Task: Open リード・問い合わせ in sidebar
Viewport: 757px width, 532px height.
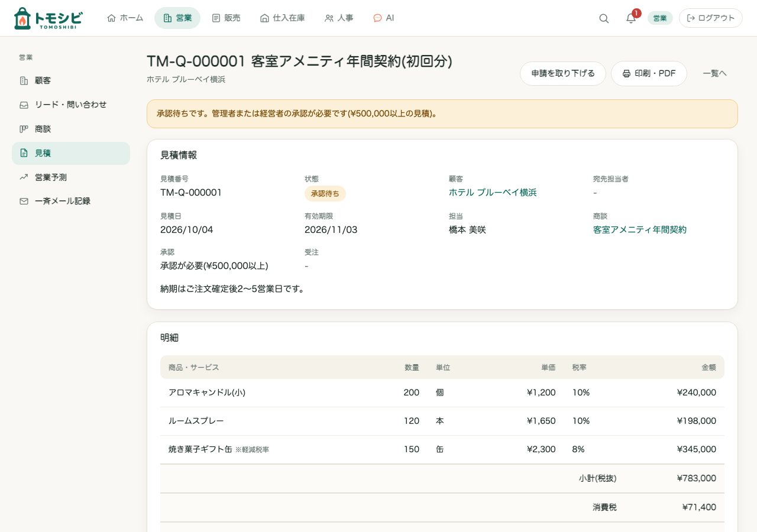Action: (71, 105)
